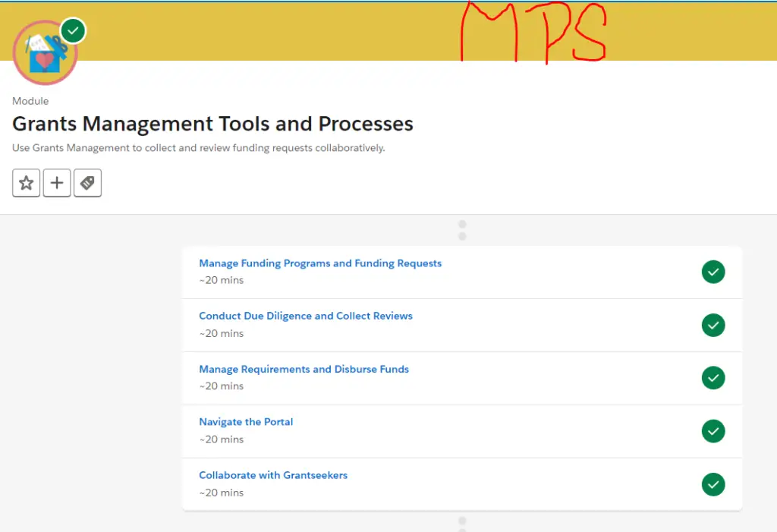Toggle completion check for Conduct Due Diligence unit
The width and height of the screenshot is (777, 532).
713,325
